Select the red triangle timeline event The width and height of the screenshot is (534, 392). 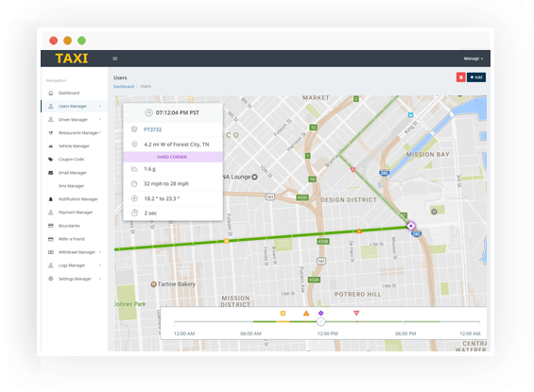click(x=356, y=313)
